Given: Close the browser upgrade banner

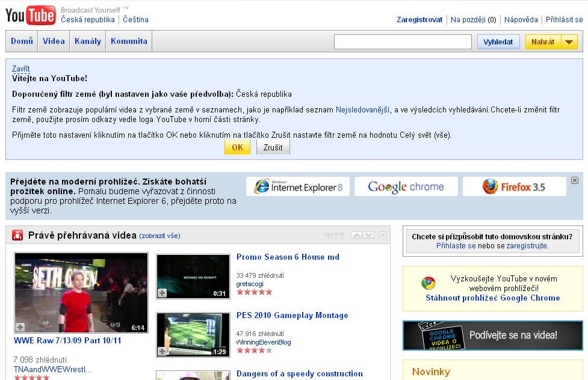Looking at the screenshot, I should point(574,180).
